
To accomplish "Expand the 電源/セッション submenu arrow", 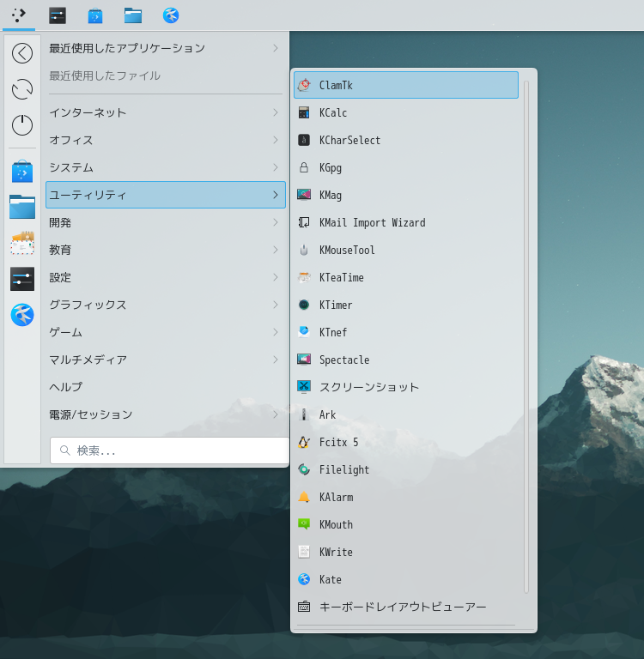I will coord(275,414).
